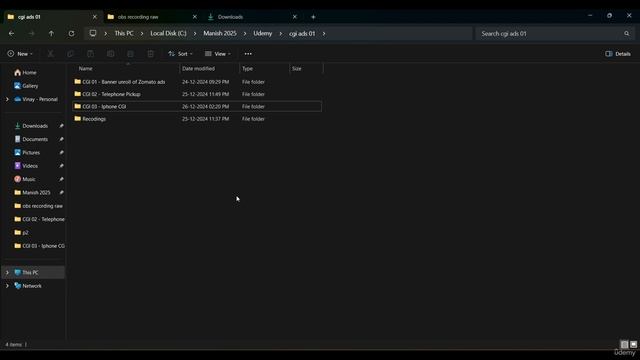The width and height of the screenshot is (640, 360).
Task: Close the obs recording raw tab
Action: tap(195, 17)
